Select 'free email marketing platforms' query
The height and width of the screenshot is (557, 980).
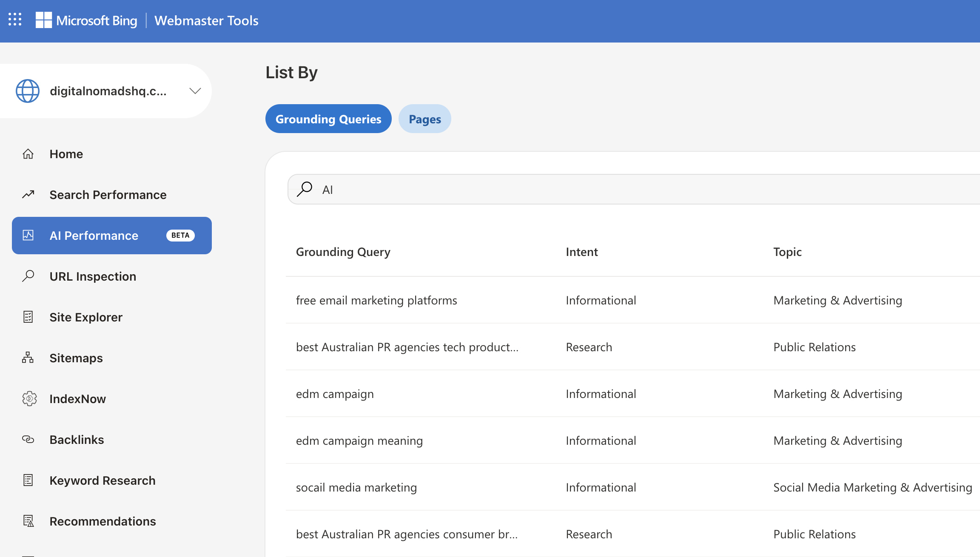point(376,300)
